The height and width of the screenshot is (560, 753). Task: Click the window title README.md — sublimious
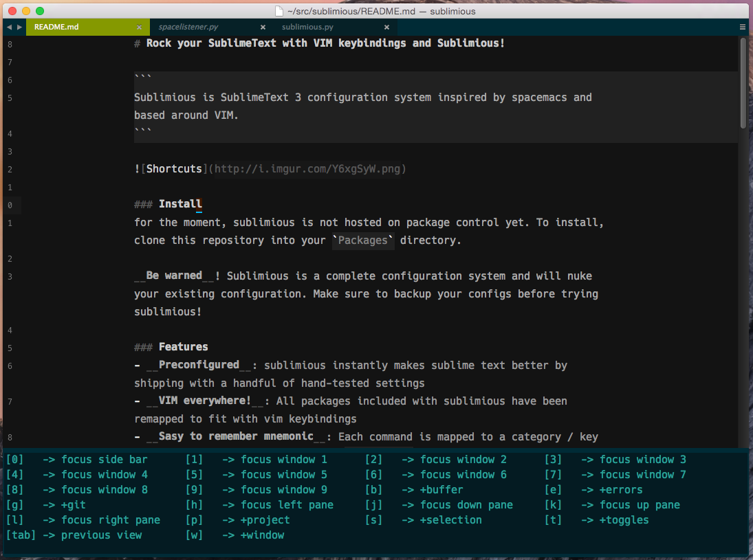click(381, 11)
